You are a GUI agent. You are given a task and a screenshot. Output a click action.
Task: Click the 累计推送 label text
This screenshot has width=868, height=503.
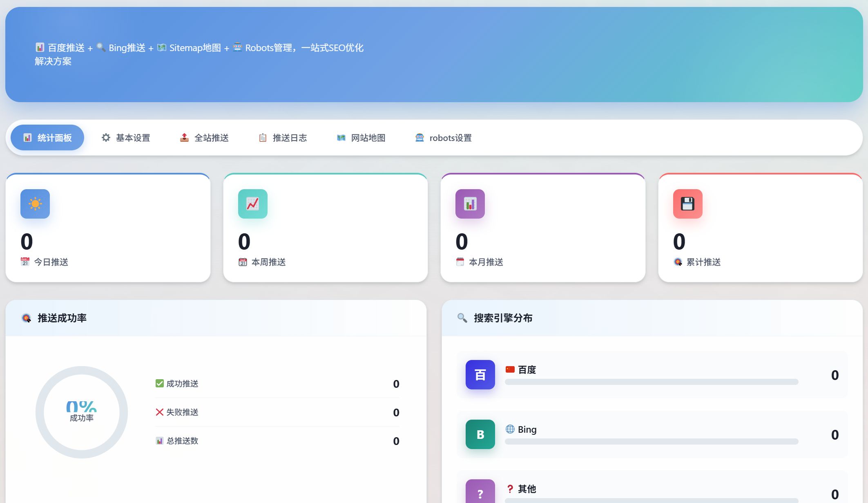point(703,262)
